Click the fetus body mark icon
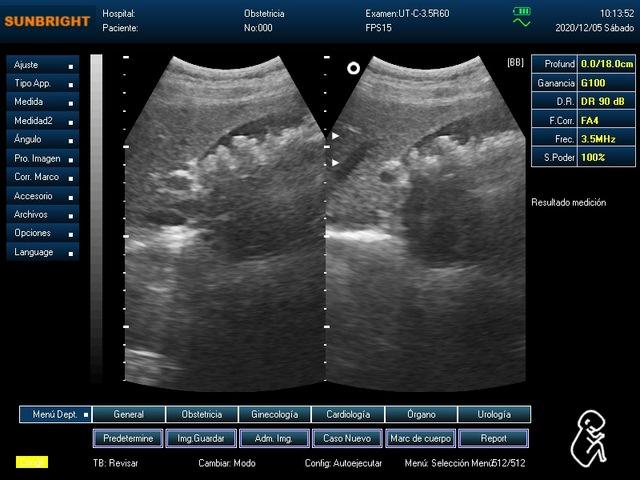This screenshot has width=640, height=480. pos(588,439)
